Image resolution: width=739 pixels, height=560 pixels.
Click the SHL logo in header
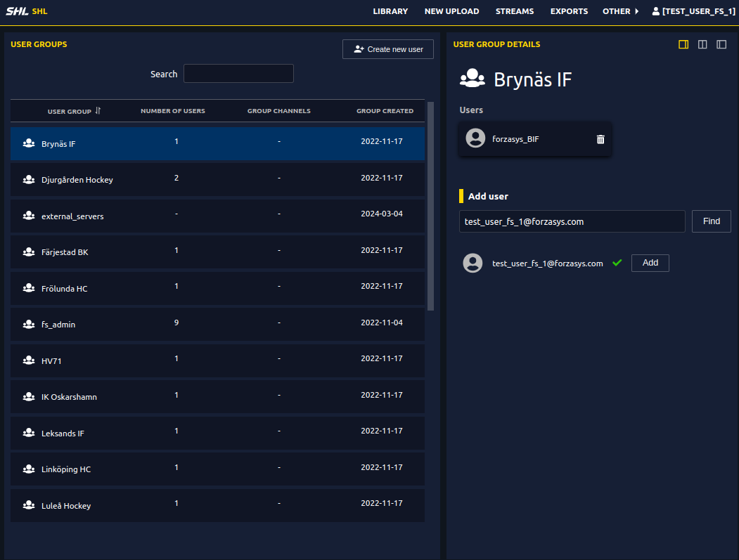click(x=17, y=11)
